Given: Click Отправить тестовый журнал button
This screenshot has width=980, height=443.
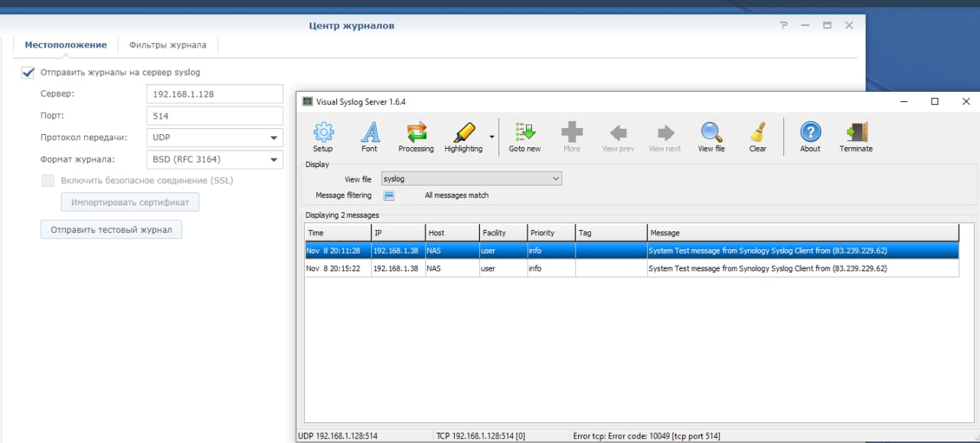Looking at the screenshot, I should point(111,229).
